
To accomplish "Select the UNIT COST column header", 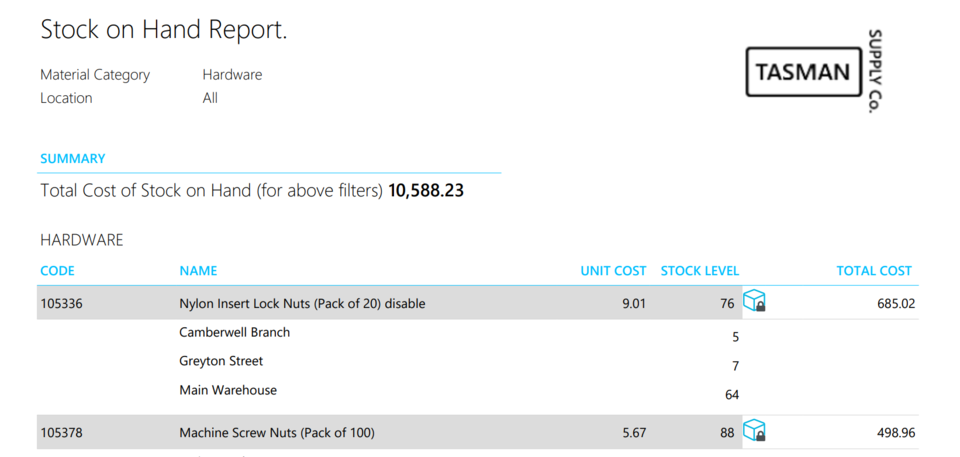I will point(613,271).
